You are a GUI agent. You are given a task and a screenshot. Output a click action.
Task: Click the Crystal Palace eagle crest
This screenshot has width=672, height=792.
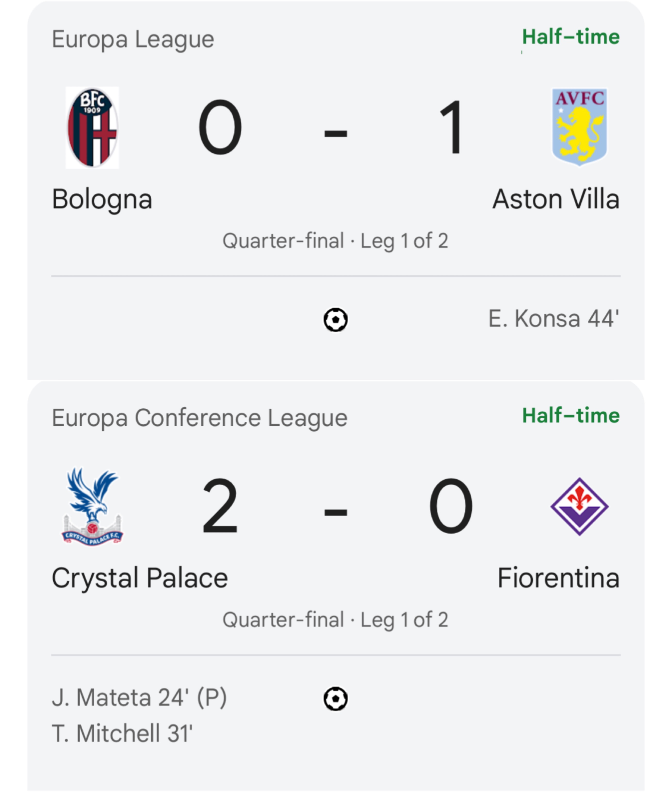pos(92,506)
